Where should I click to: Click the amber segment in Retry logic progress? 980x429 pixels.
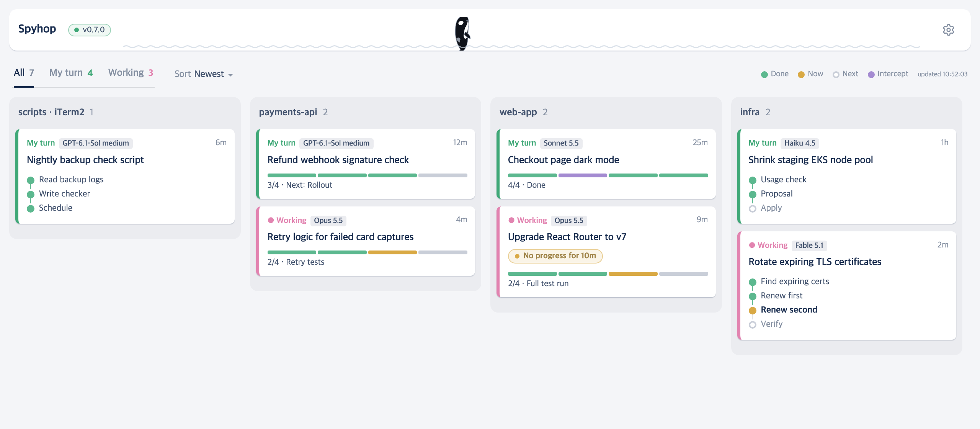[392, 252]
